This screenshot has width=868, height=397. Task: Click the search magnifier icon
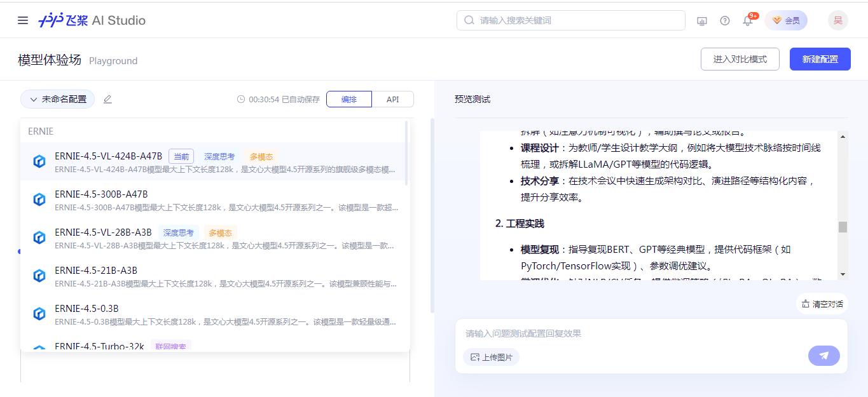click(x=469, y=20)
